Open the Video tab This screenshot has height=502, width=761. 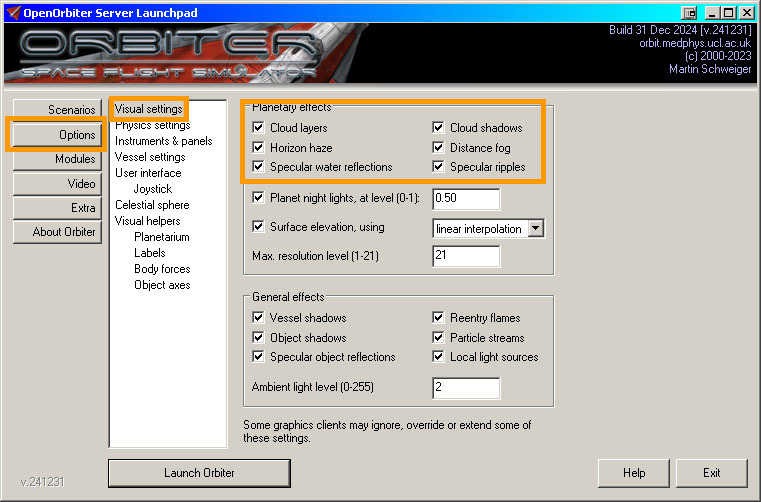pyautogui.click(x=57, y=184)
